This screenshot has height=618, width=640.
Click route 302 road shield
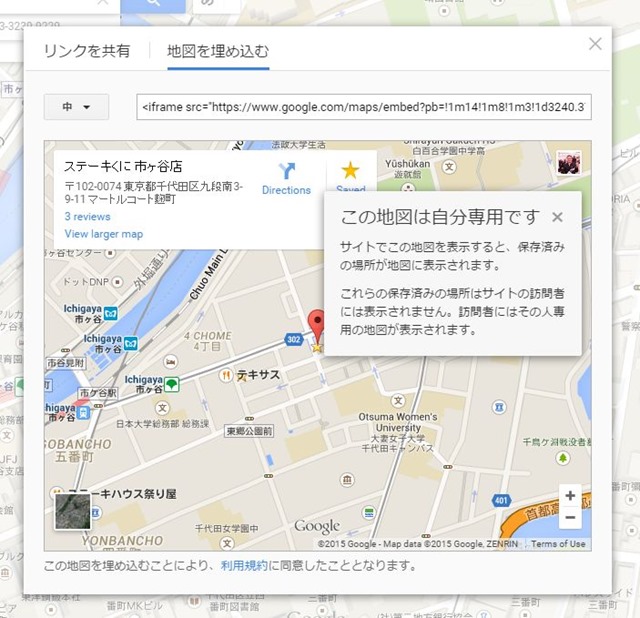[x=293, y=339]
